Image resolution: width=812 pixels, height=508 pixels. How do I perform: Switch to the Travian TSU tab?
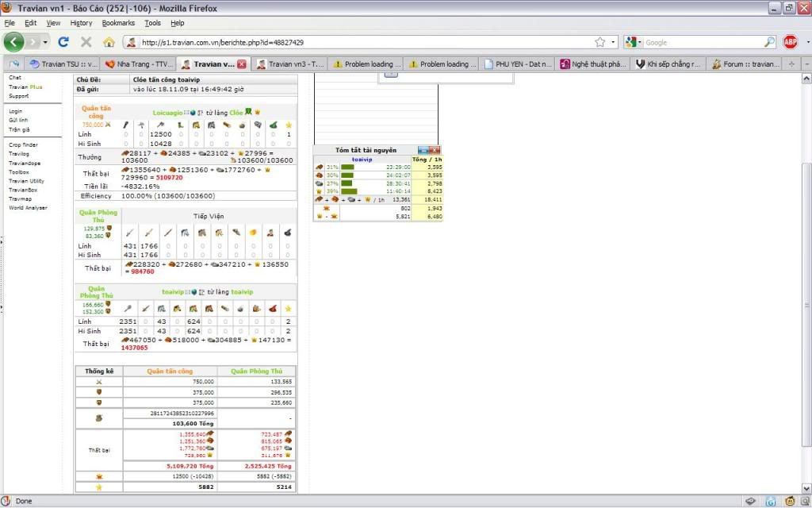[63, 63]
